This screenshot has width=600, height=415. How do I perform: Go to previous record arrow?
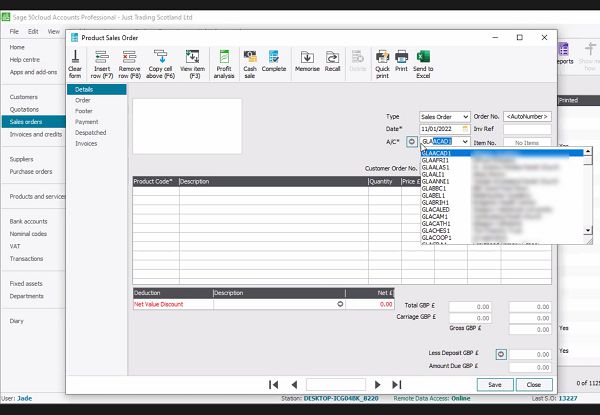pos(294,384)
